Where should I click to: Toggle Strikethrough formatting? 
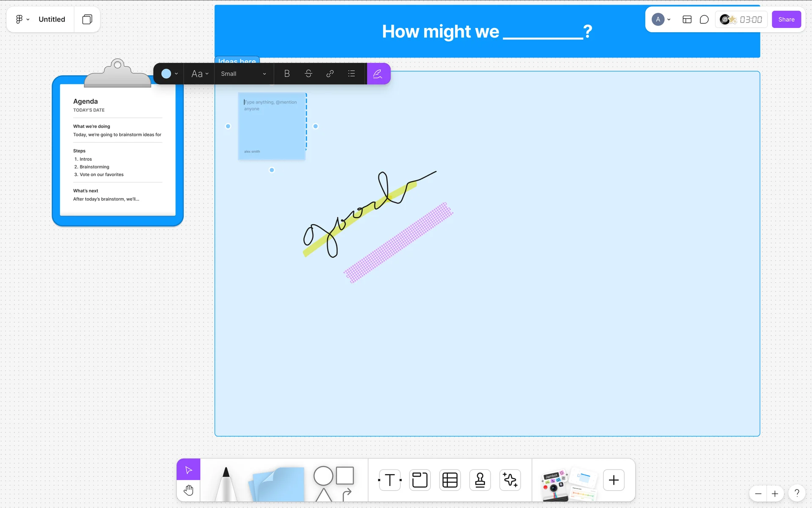tap(308, 74)
